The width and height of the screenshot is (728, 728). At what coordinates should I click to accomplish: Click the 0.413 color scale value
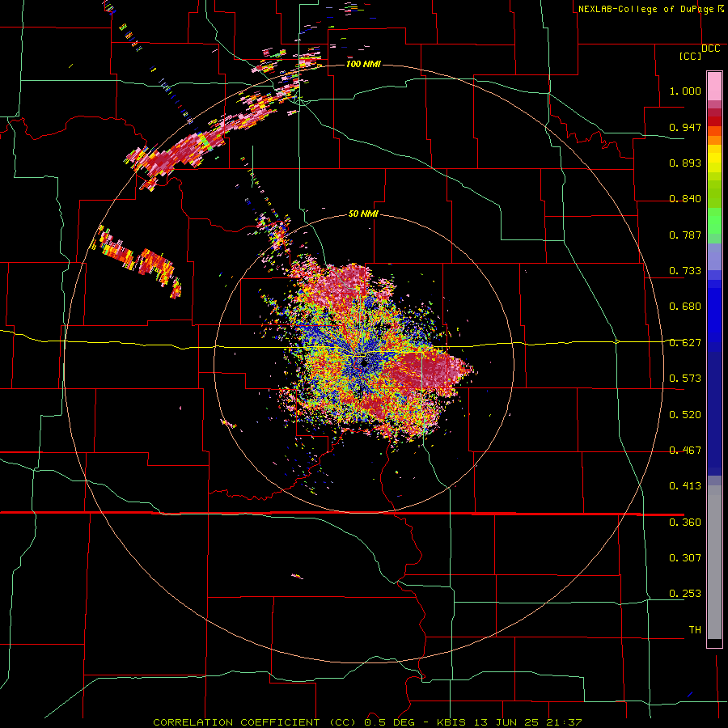click(685, 486)
